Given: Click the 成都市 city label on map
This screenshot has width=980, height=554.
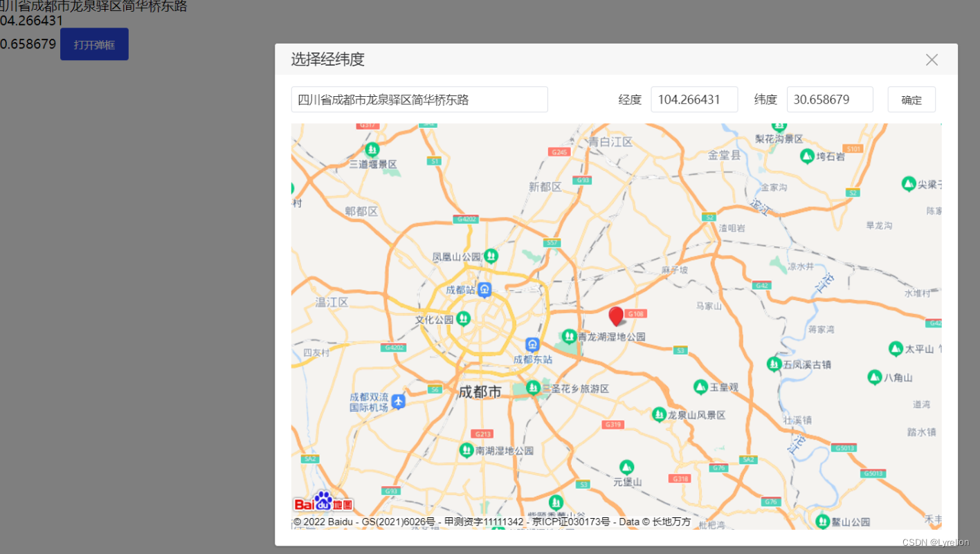Looking at the screenshot, I should pyautogui.click(x=480, y=392).
